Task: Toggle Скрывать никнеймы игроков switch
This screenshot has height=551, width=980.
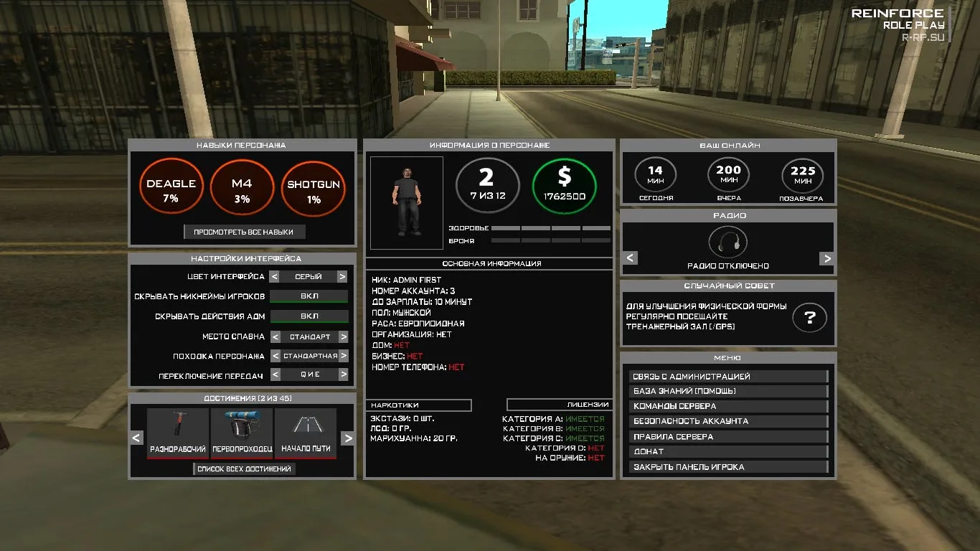Action: click(309, 296)
